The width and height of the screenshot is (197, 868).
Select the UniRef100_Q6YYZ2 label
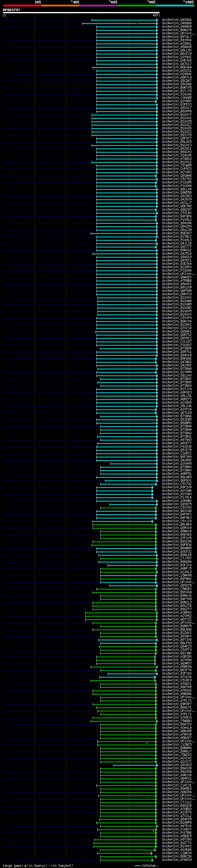[x=177, y=619]
